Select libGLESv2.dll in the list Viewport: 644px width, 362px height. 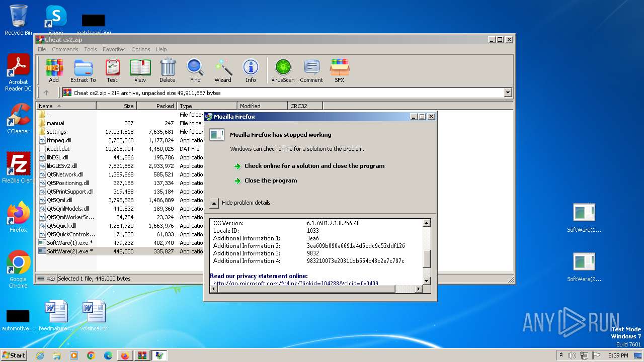(120, 166)
